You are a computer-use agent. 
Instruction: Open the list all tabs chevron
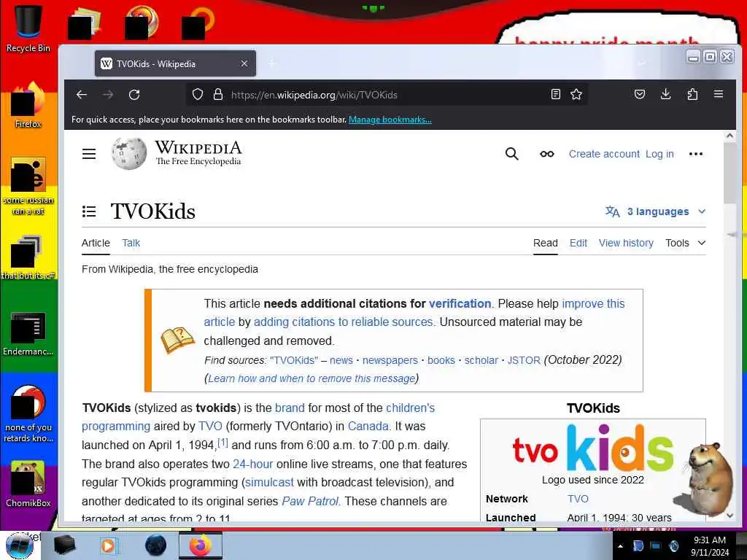[x=642, y=63]
